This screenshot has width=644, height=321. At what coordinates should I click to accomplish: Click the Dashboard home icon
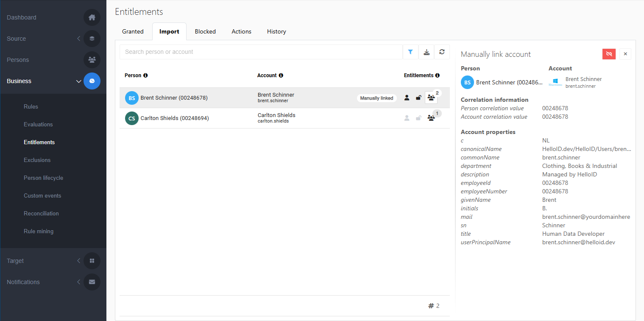92,17
